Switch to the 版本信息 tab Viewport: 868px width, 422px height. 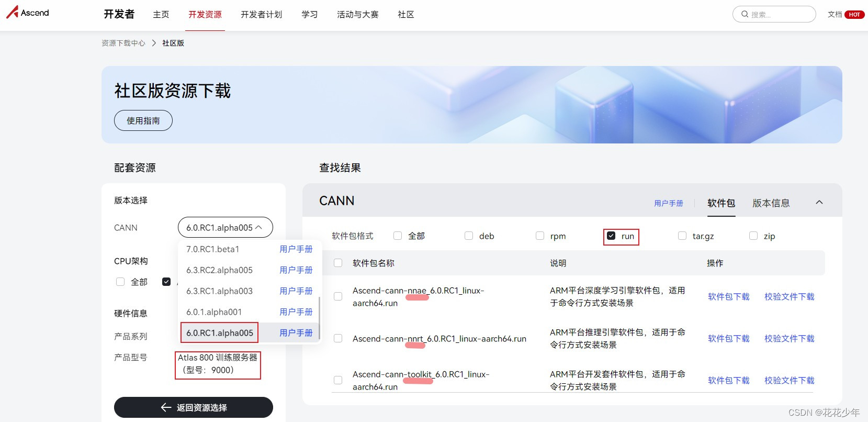(771, 203)
